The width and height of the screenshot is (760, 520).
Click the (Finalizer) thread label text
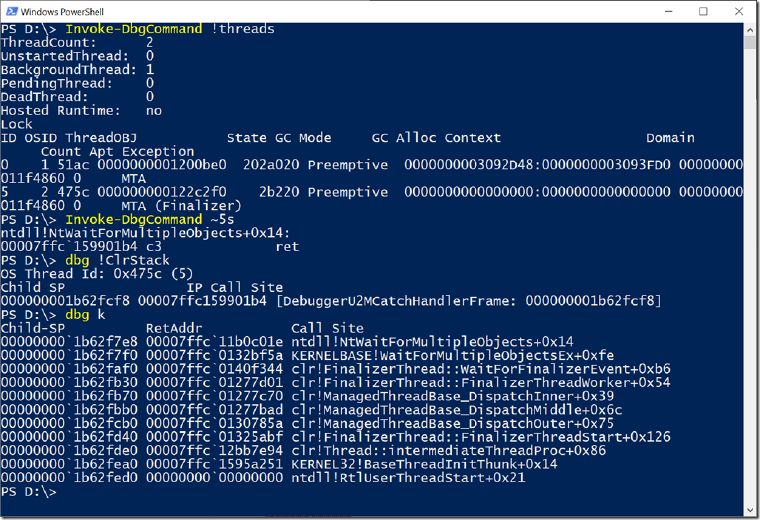pyautogui.click(x=198, y=206)
